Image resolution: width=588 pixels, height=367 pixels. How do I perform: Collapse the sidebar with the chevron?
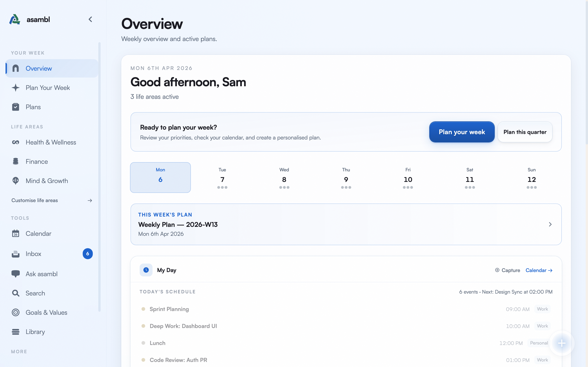90,19
